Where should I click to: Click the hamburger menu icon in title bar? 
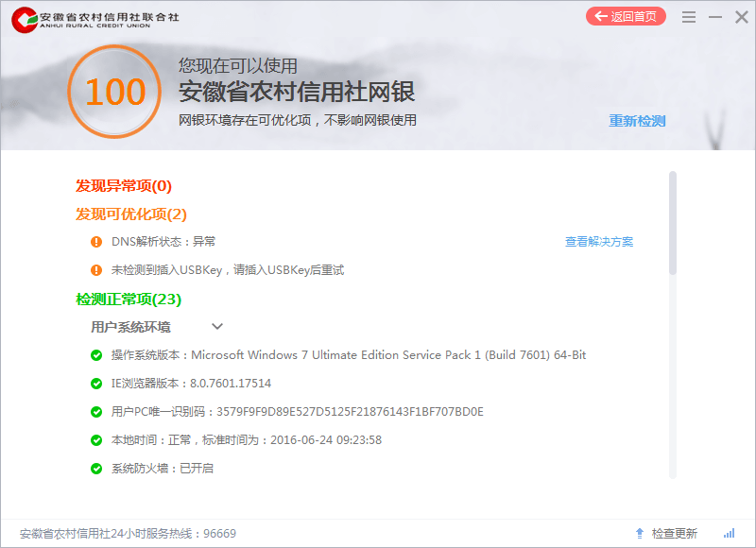coord(689,17)
